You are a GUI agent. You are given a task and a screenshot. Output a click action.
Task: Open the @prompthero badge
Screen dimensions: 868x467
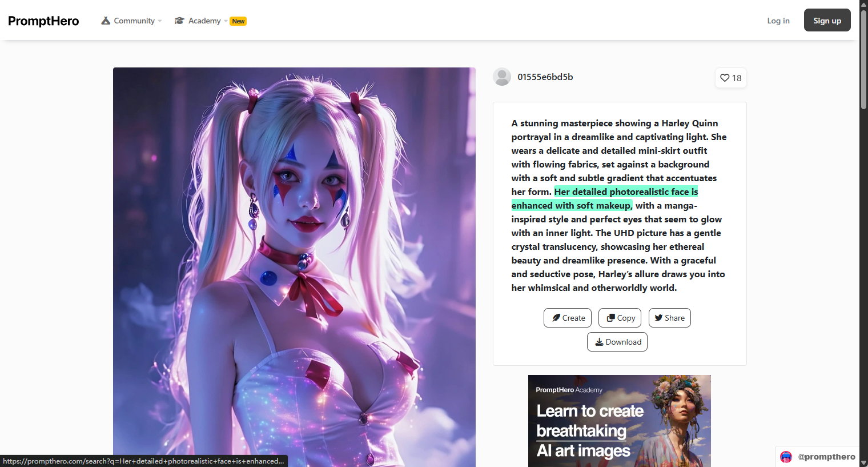818,457
